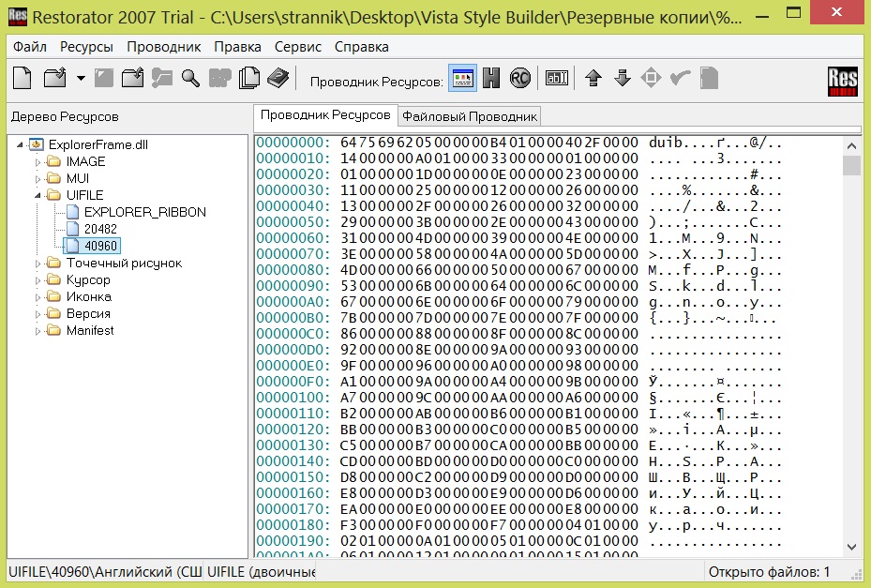Screen dimensions: 871x588
Task: Open the Файл menu
Action: [x=30, y=46]
